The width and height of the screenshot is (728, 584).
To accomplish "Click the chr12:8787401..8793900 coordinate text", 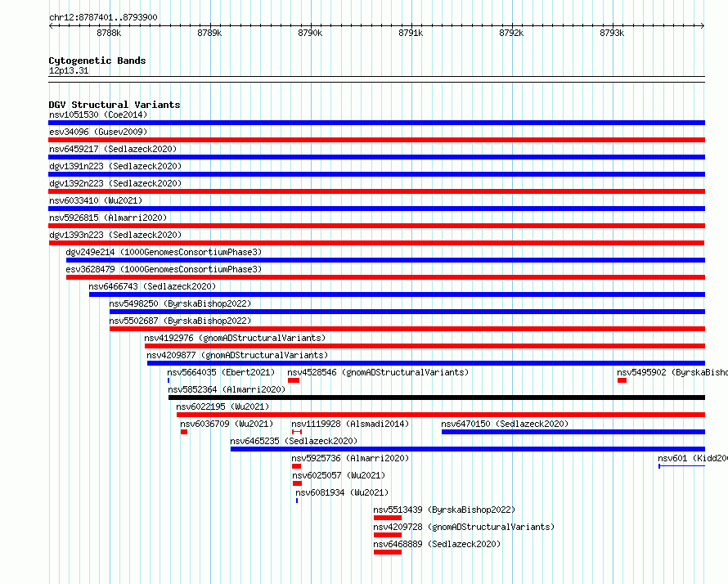I will (103, 18).
